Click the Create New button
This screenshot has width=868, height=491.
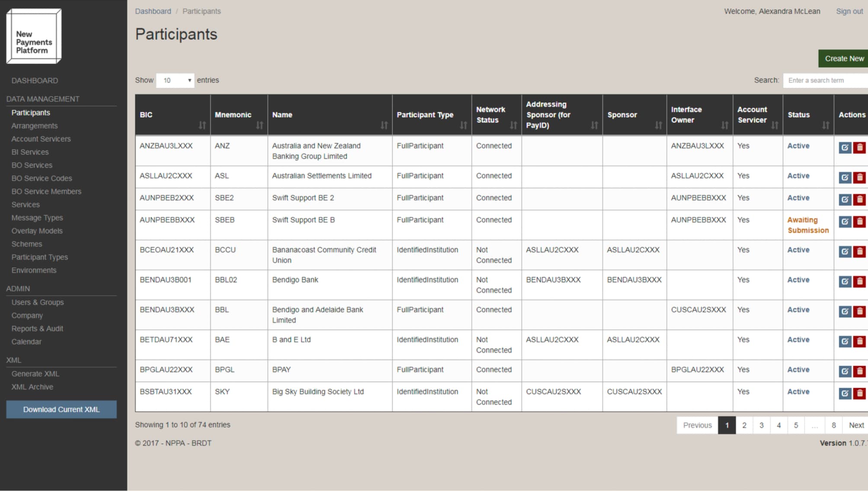coord(844,59)
